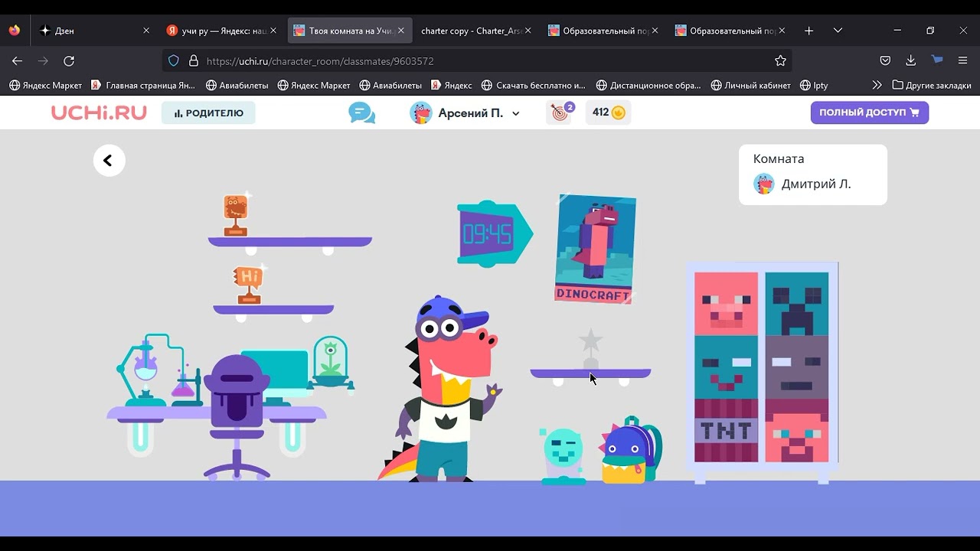Click the Hi sign trophy on the shelf
Screen dimensions: 980x551
point(249,285)
